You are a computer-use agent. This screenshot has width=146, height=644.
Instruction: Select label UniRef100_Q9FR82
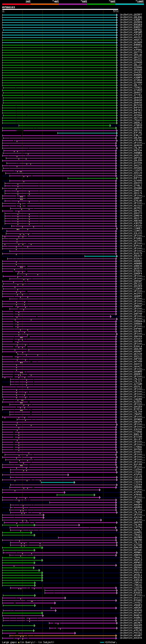click(131, 30)
